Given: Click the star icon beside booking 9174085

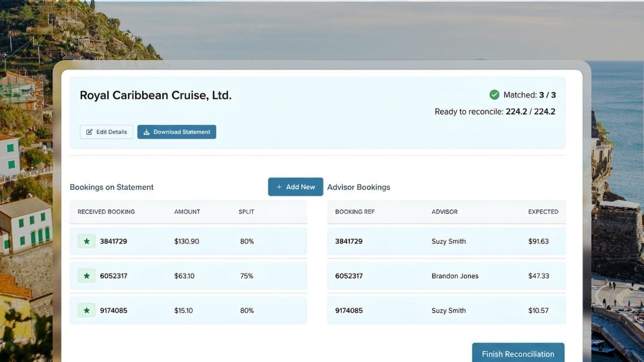Looking at the screenshot, I should [x=86, y=311].
